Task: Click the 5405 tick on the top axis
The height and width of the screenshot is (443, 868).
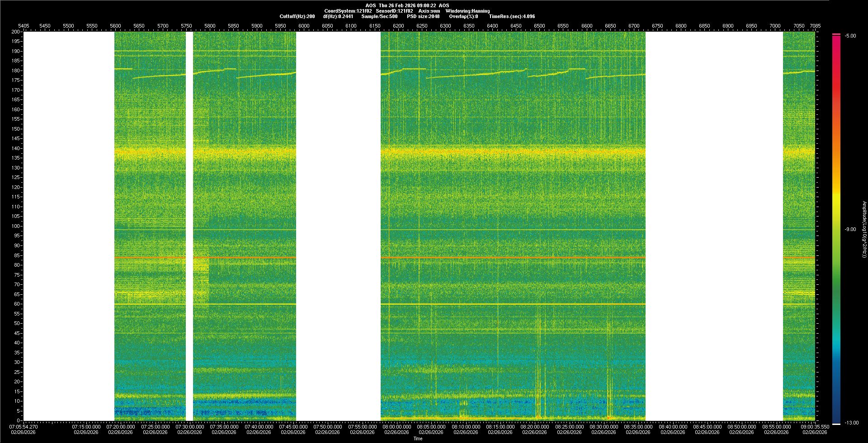Action: (24, 26)
